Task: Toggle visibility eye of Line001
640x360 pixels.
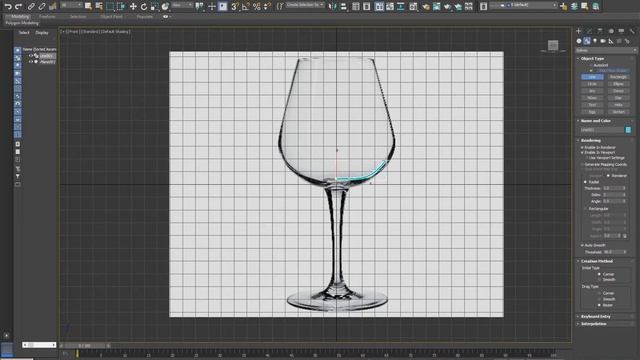Action: coord(31,56)
